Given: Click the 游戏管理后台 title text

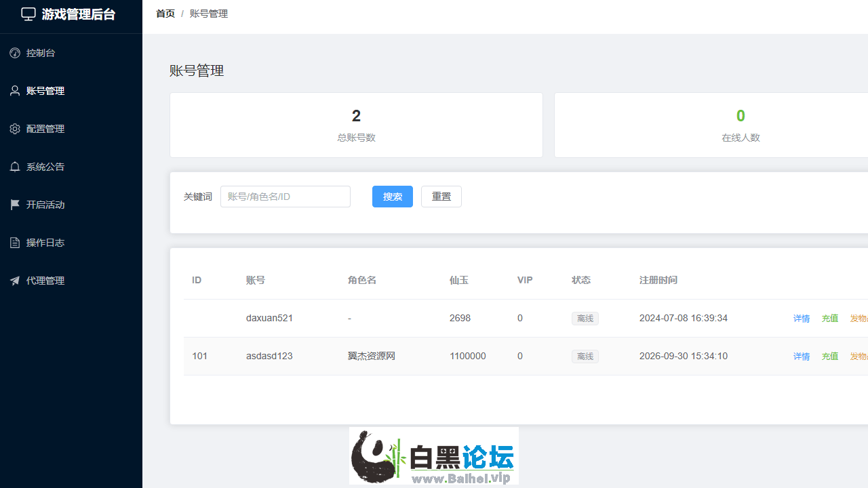Looking at the screenshot, I should [x=79, y=14].
